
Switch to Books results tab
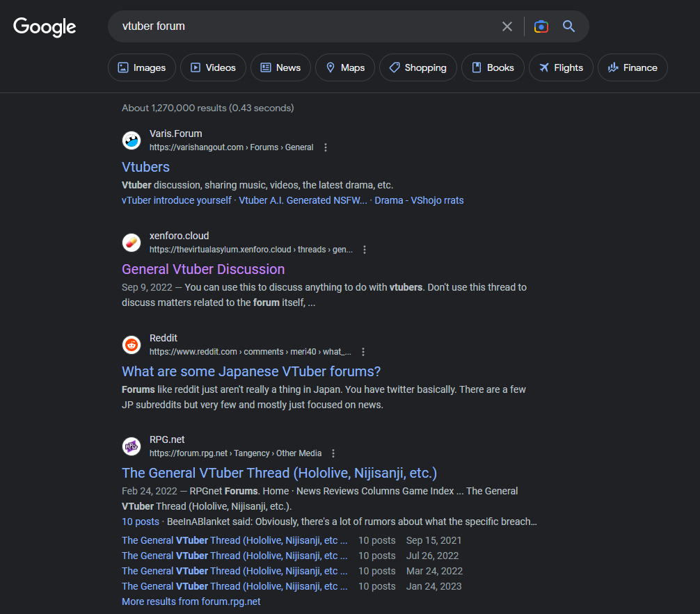(493, 67)
